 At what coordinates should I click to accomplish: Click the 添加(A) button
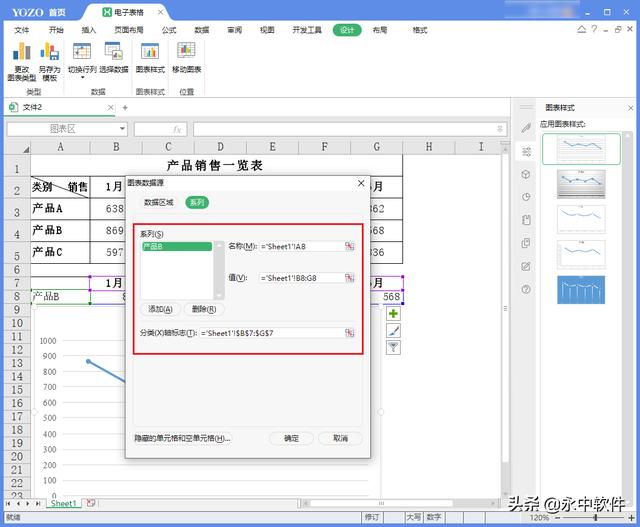click(160, 309)
